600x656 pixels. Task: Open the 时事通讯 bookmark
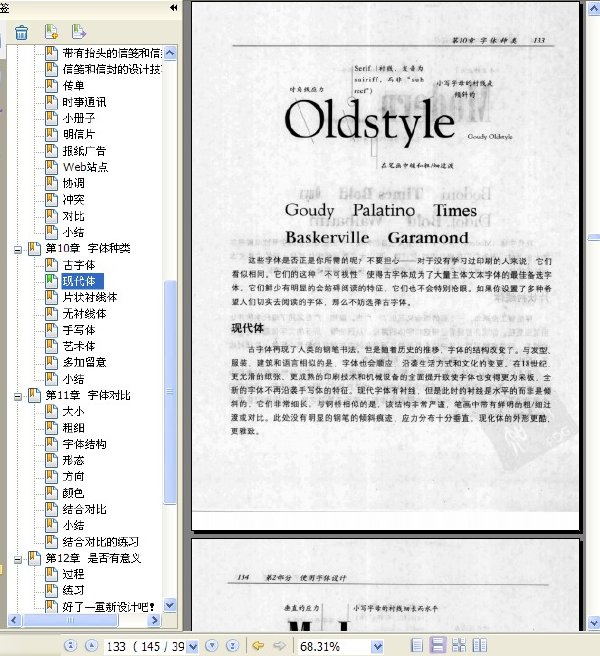pyautogui.click(x=85, y=102)
